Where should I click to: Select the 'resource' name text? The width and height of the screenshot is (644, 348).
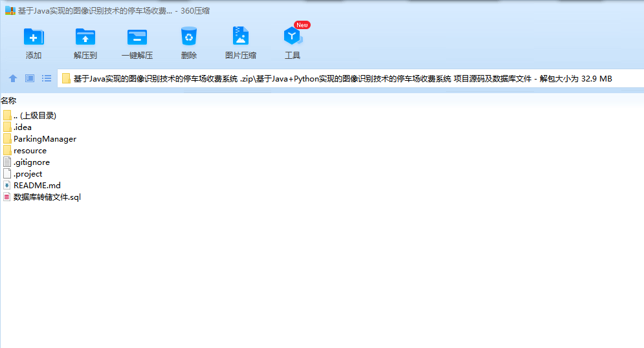(x=30, y=151)
